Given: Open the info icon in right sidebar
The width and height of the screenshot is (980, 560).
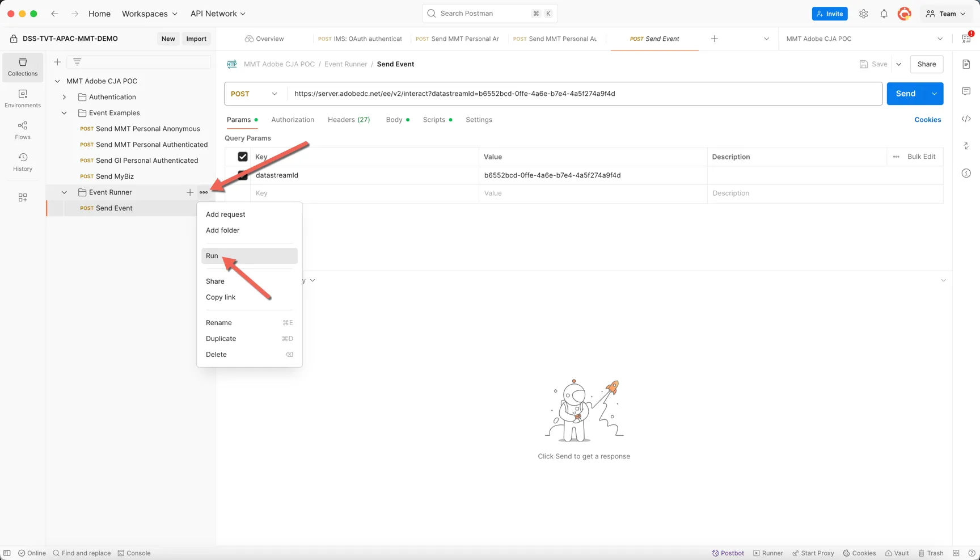Looking at the screenshot, I should pyautogui.click(x=966, y=173).
